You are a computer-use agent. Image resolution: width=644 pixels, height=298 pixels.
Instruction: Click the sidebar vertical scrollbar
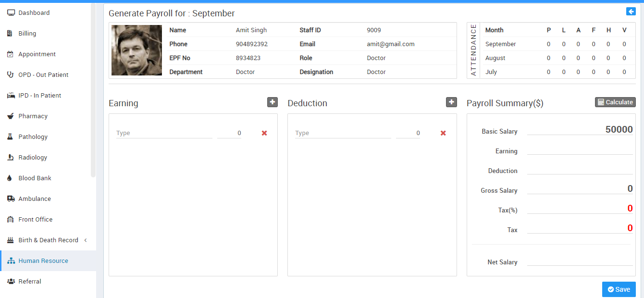tap(93, 91)
